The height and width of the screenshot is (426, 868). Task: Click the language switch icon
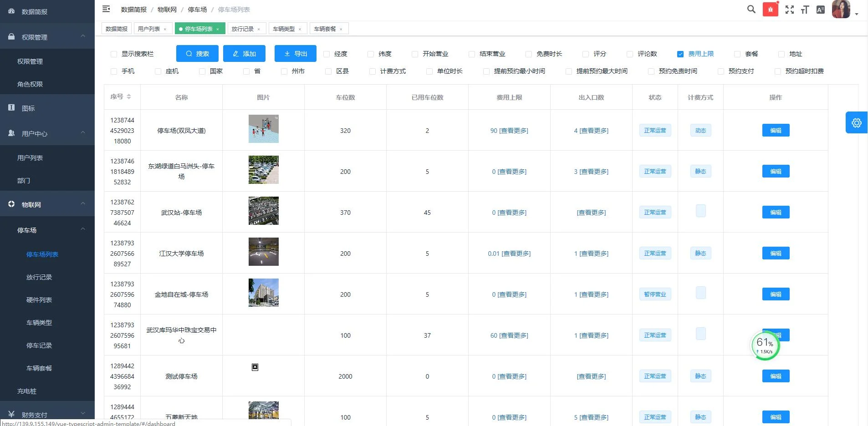[x=821, y=9]
